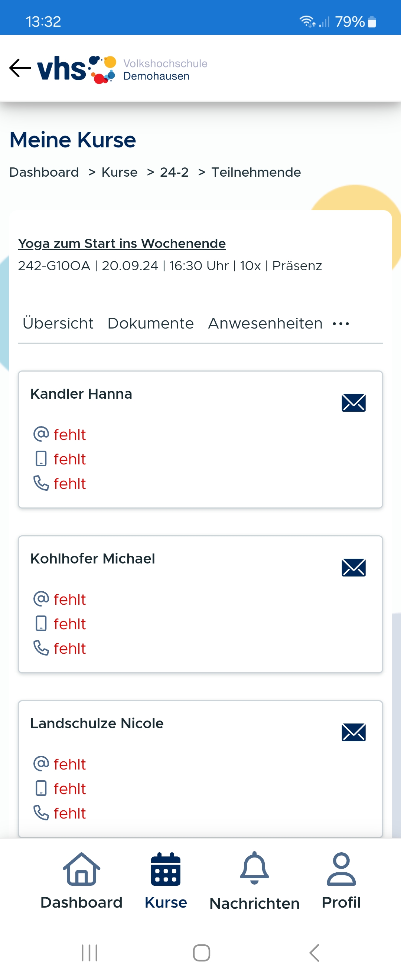Tap Android recent apps button

click(x=89, y=953)
